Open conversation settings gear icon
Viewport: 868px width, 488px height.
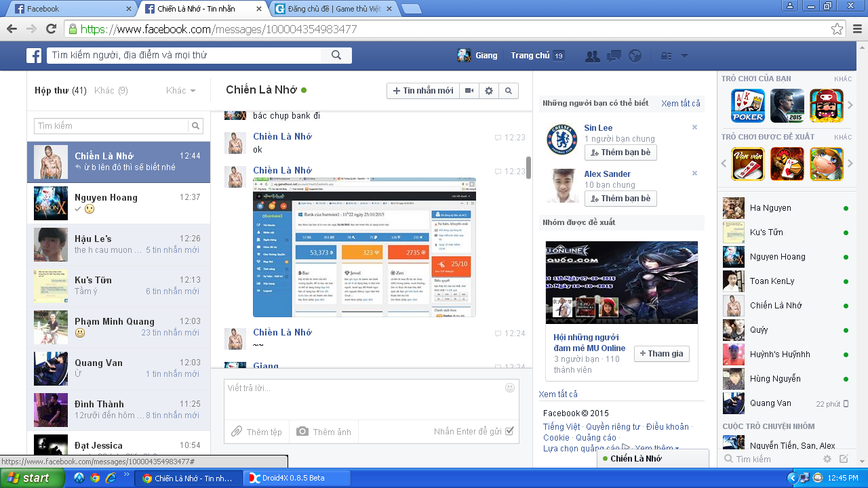[489, 91]
